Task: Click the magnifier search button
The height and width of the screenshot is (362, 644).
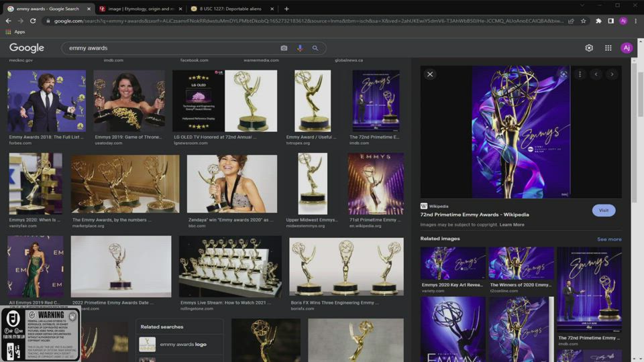Action: pyautogui.click(x=315, y=48)
